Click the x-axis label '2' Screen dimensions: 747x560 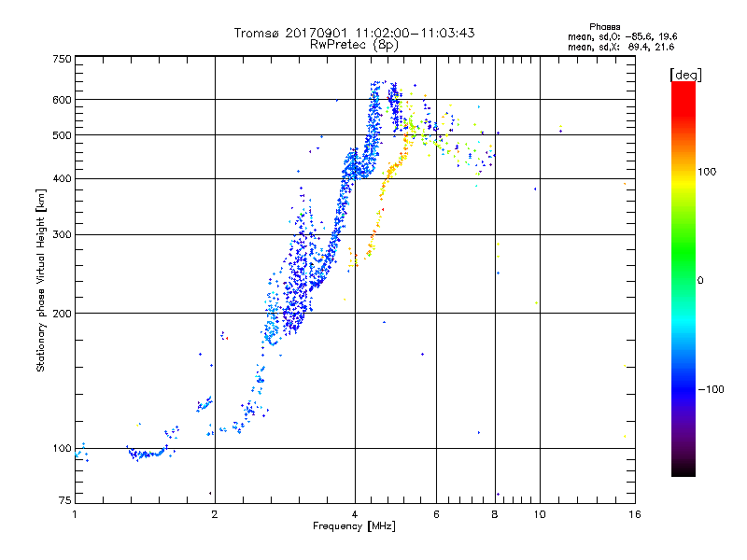tap(215, 514)
